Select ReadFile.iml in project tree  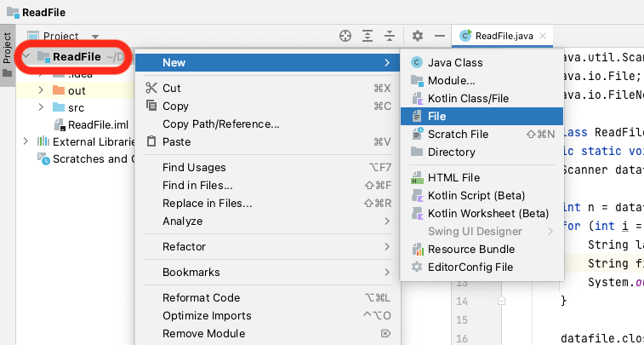click(x=97, y=124)
